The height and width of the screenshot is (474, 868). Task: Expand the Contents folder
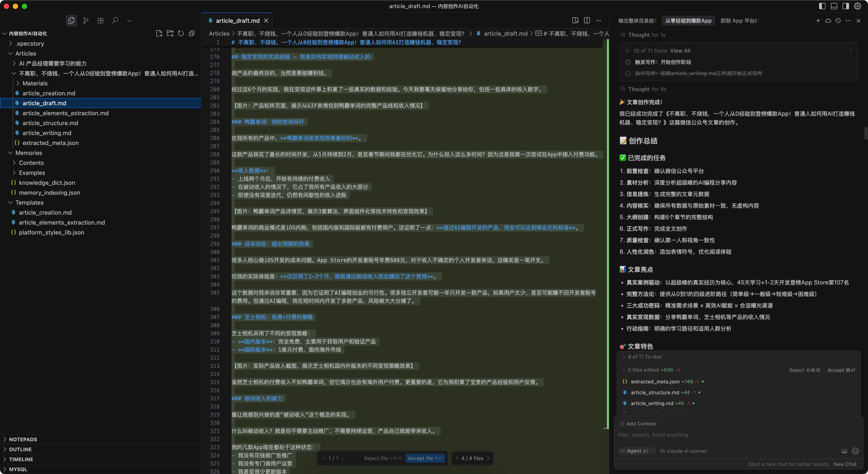[x=31, y=163]
